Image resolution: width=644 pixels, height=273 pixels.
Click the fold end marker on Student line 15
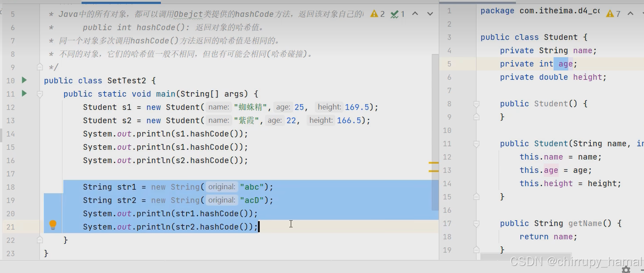(x=476, y=196)
